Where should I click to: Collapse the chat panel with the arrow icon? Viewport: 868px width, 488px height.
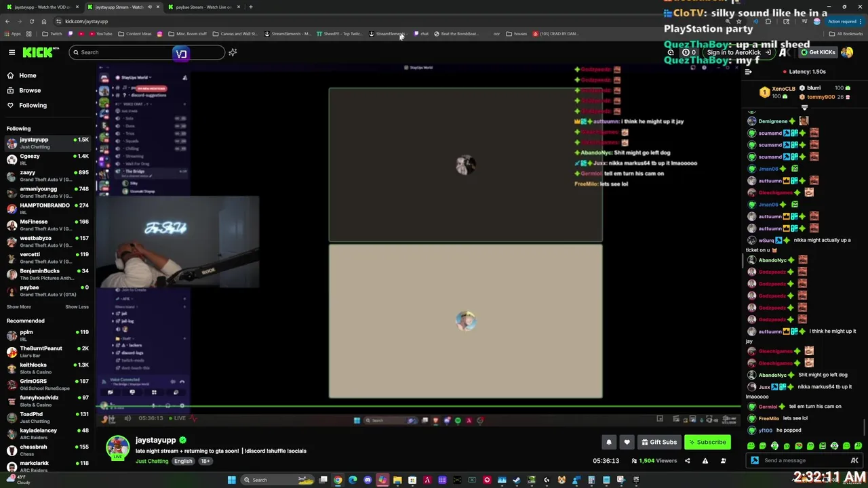pos(748,71)
